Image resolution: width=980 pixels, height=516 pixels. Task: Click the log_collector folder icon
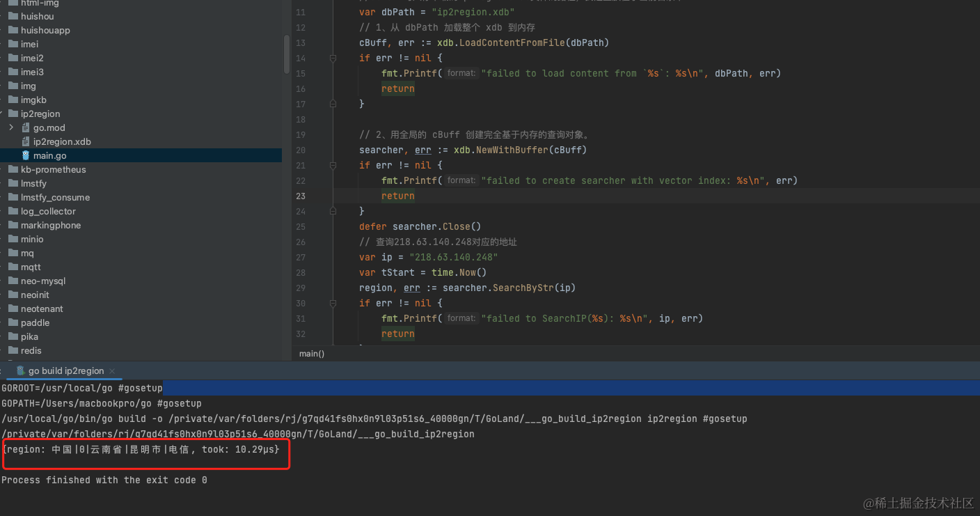[13, 211]
